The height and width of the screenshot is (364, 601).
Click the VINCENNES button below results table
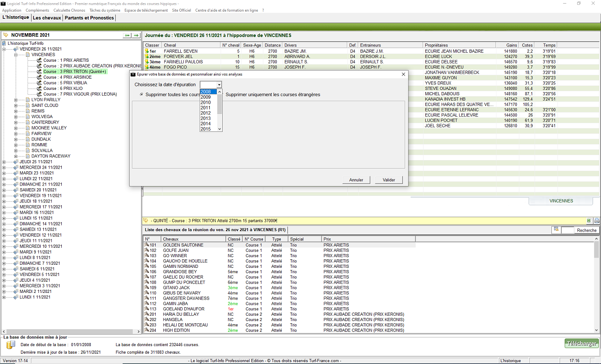(561, 201)
